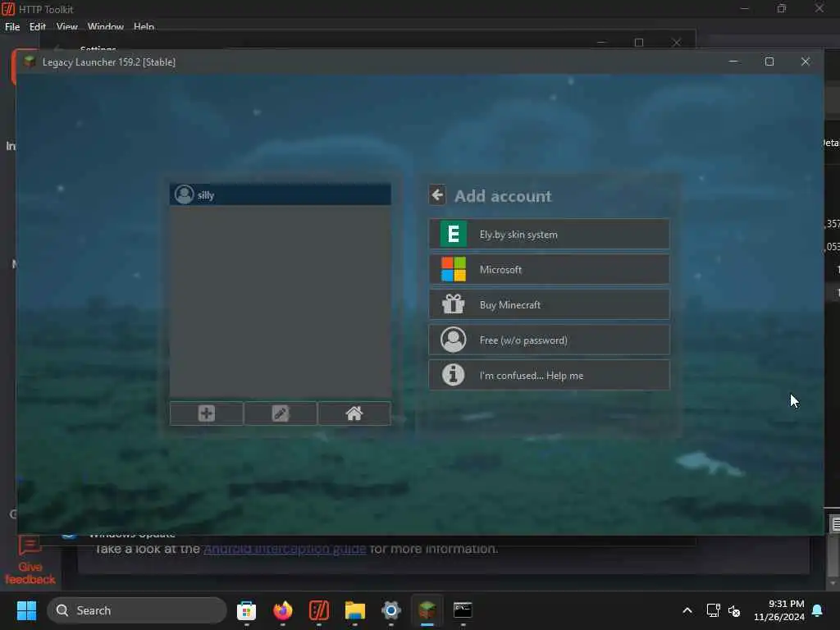This screenshot has width=840, height=630.
Task: Click the muted volume tray icon
Action: click(x=734, y=610)
